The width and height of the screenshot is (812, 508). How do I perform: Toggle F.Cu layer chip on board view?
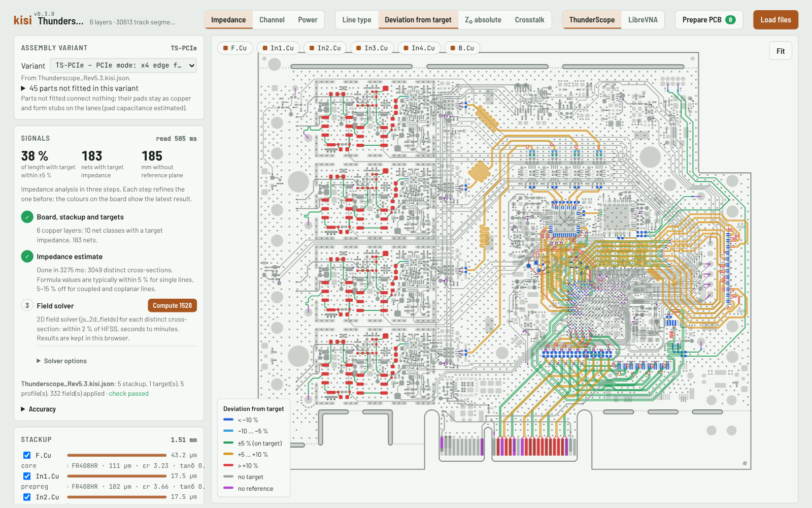[235, 48]
